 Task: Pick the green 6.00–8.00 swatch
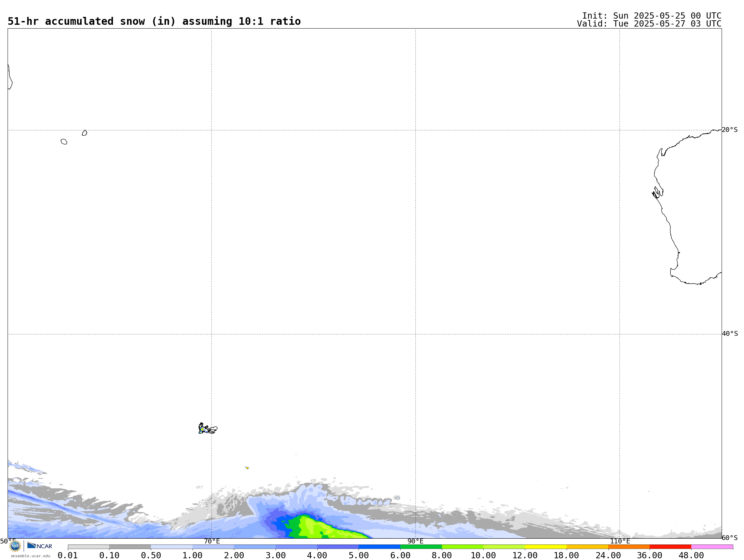click(421, 547)
